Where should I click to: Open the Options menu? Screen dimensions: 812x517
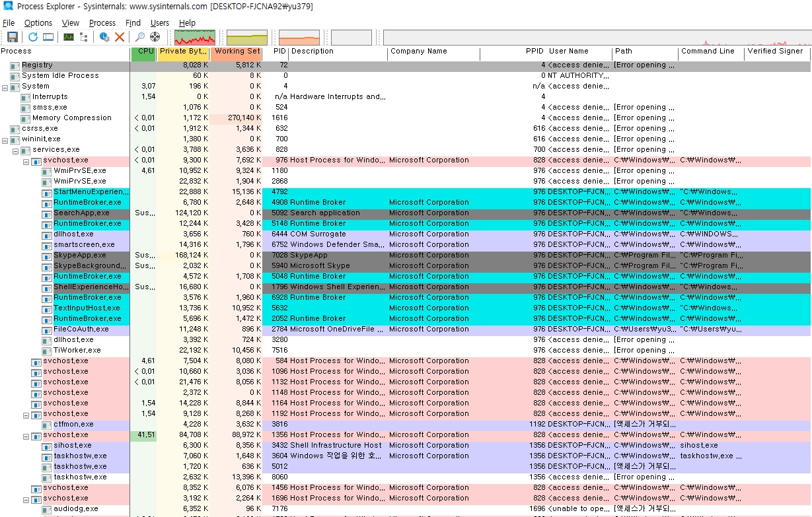(38, 23)
